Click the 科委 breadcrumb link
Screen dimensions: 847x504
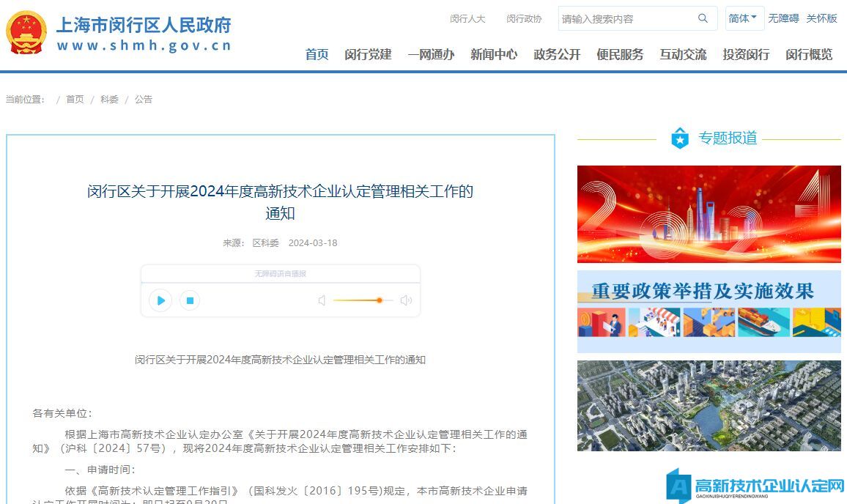click(109, 99)
